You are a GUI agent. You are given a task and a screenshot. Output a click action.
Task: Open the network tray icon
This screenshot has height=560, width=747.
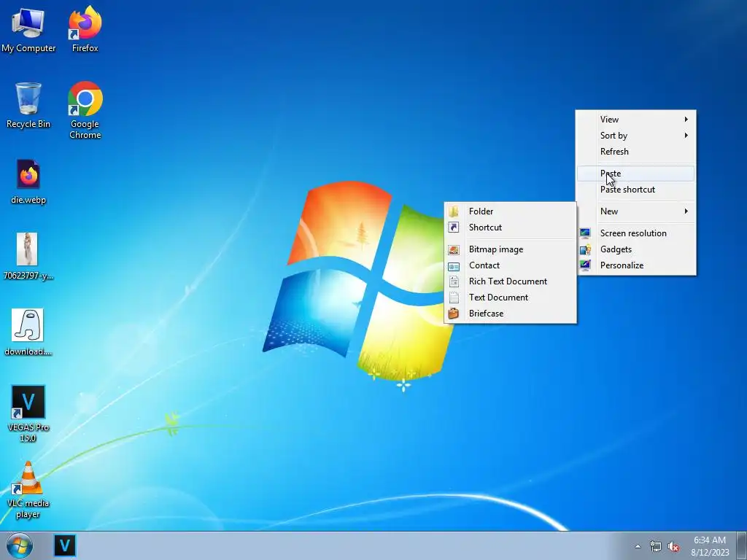656,546
